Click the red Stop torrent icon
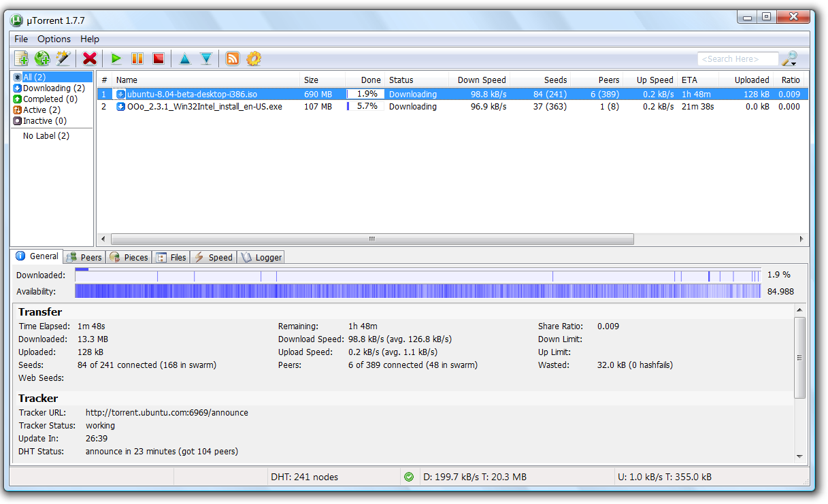This screenshot has height=504, width=828. [159, 58]
